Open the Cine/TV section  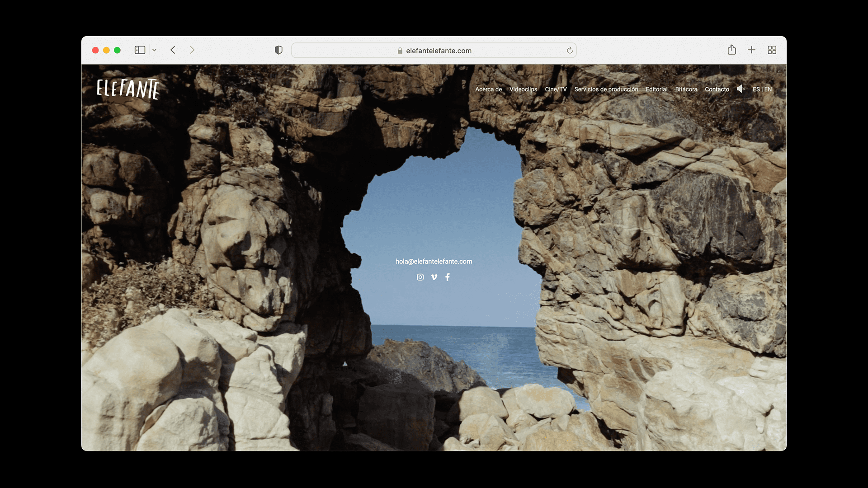coord(556,89)
